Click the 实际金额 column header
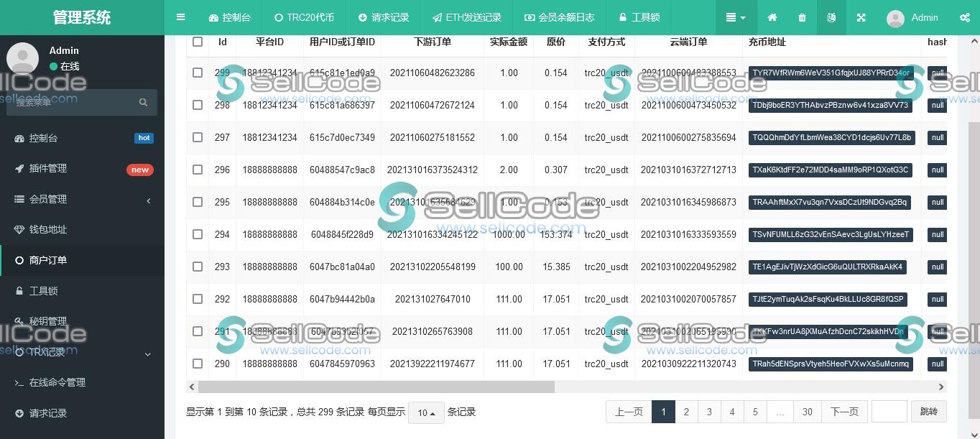The height and width of the screenshot is (439, 980). coord(509,42)
